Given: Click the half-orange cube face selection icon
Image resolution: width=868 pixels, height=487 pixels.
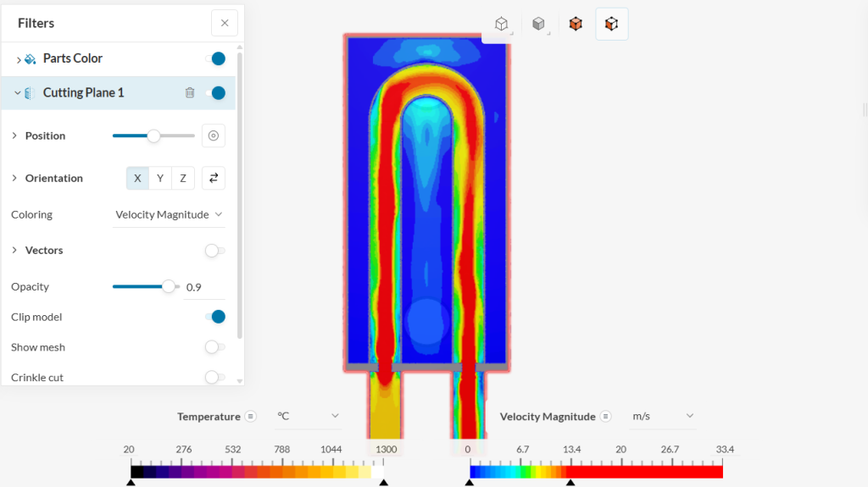Looking at the screenshot, I should pos(611,25).
